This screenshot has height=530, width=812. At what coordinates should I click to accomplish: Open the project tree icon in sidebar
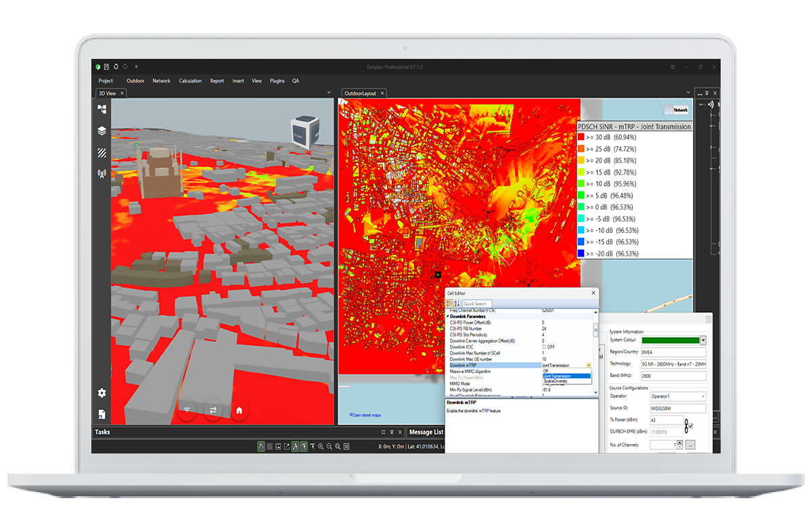pyautogui.click(x=101, y=109)
